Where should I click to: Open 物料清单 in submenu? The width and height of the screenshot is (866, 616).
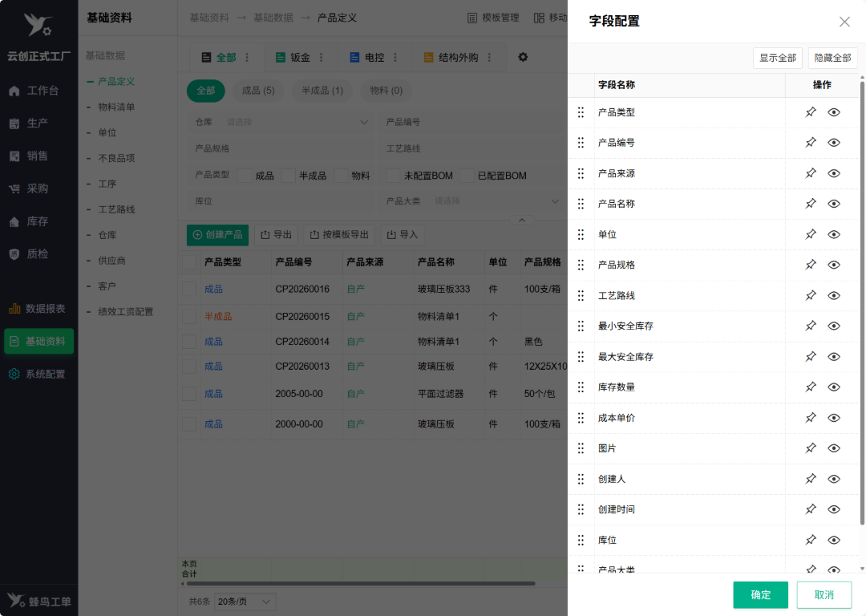[x=116, y=107]
